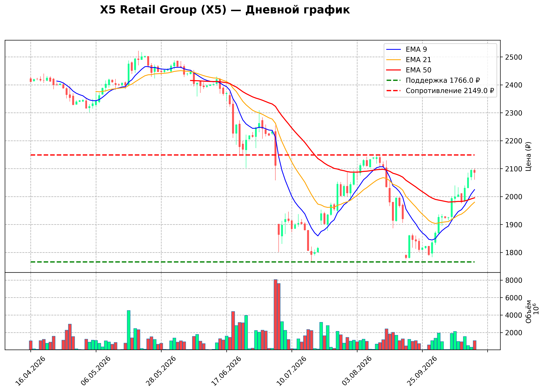
Task: Click the orange EMA 21 line sample in legend
Action: click(394, 60)
